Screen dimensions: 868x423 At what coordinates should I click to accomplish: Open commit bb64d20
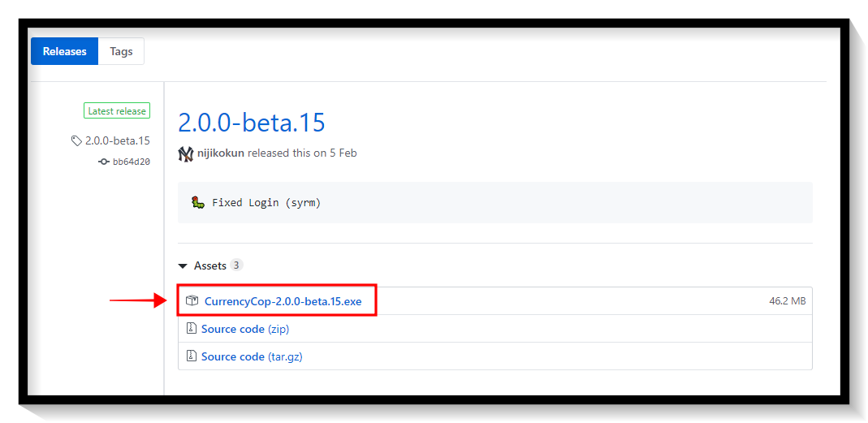coord(132,162)
